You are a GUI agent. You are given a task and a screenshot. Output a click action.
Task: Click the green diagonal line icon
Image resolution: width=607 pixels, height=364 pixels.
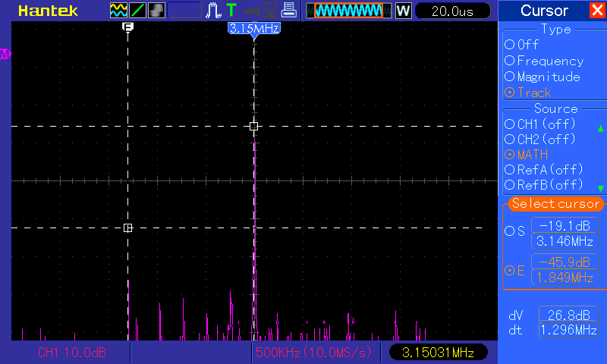click(138, 11)
